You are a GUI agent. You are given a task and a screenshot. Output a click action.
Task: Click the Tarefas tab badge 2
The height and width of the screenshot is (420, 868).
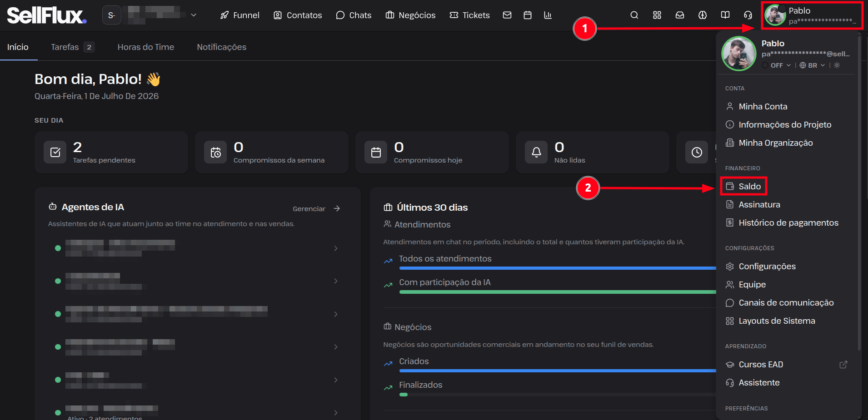(x=89, y=47)
